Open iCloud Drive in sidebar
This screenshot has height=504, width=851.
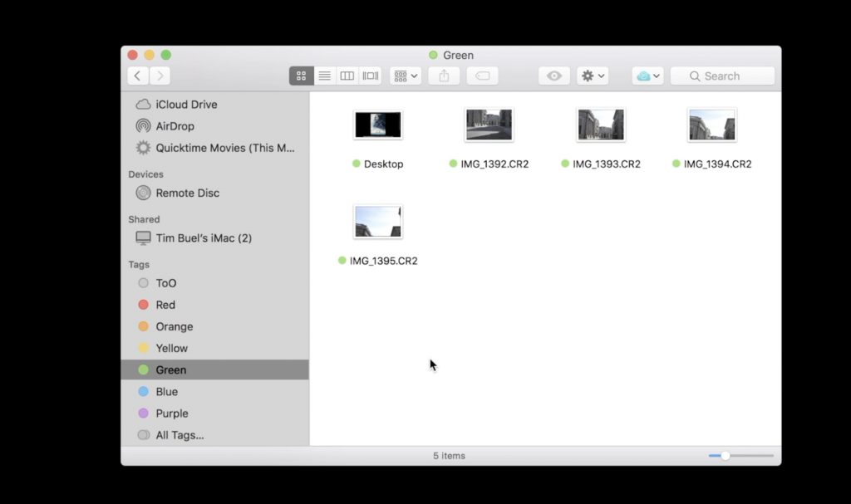[215, 104]
